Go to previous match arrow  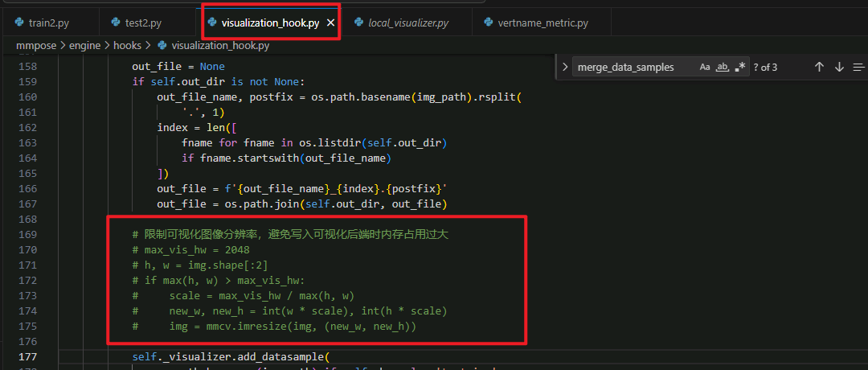point(819,67)
